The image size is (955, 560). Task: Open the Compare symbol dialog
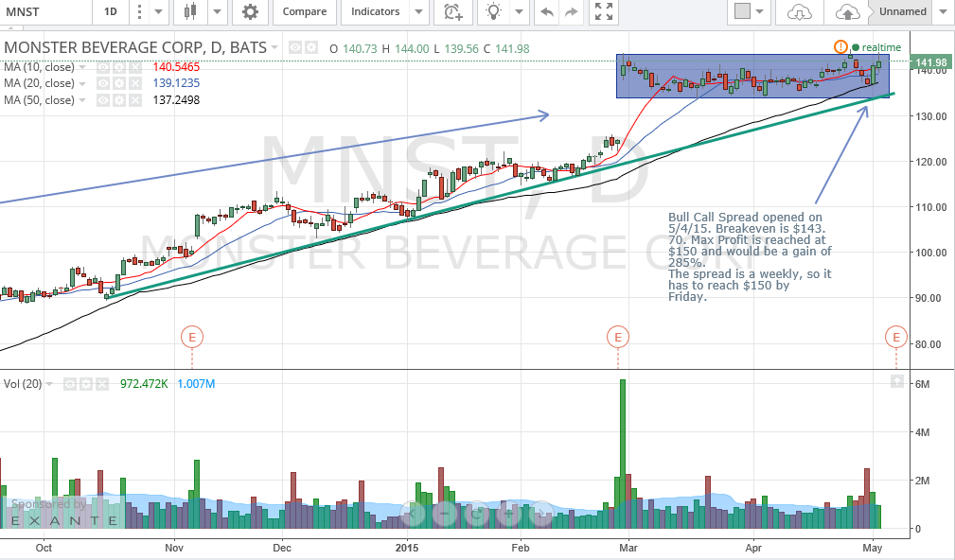(x=305, y=11)
